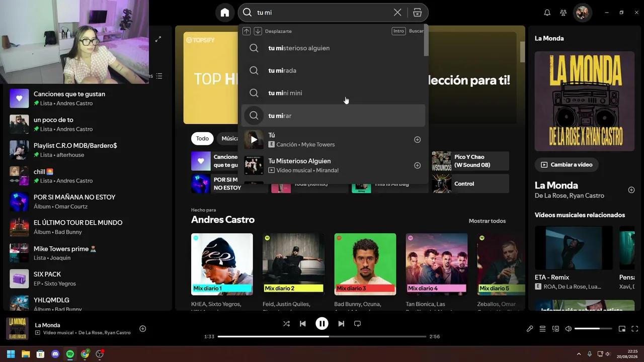The width and height of the screenshot is (644, 362).
Task: Toggle repeat mode
Action: 358,324
